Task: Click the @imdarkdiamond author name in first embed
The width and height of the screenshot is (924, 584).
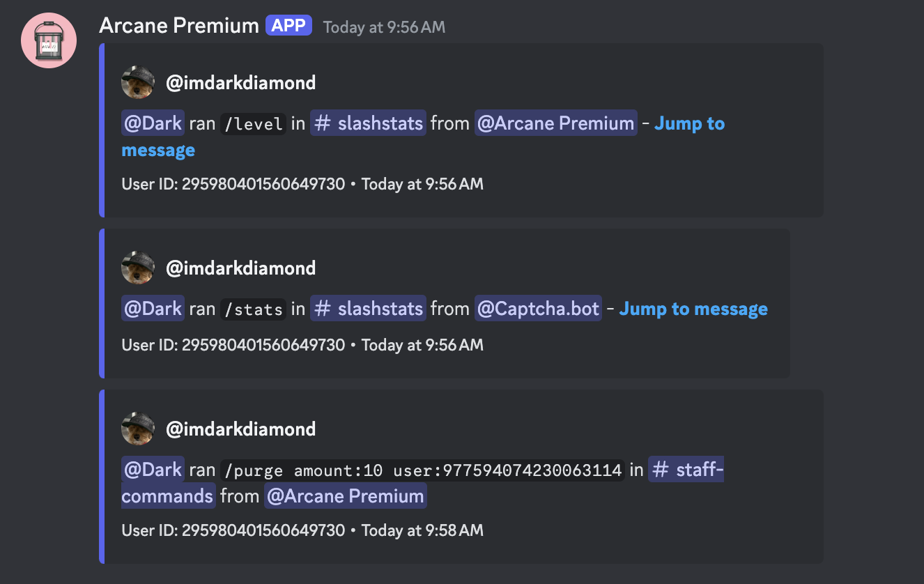Action: pos(240,83)
